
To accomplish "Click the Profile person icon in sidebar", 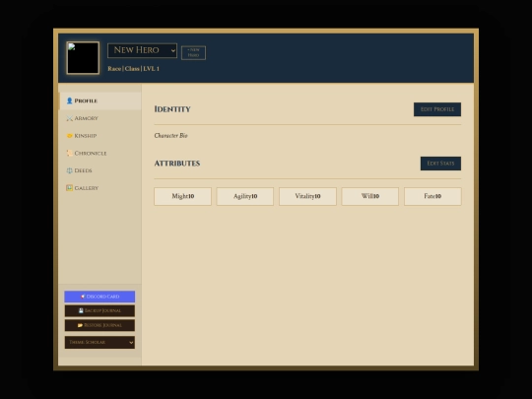I will 70,100.
